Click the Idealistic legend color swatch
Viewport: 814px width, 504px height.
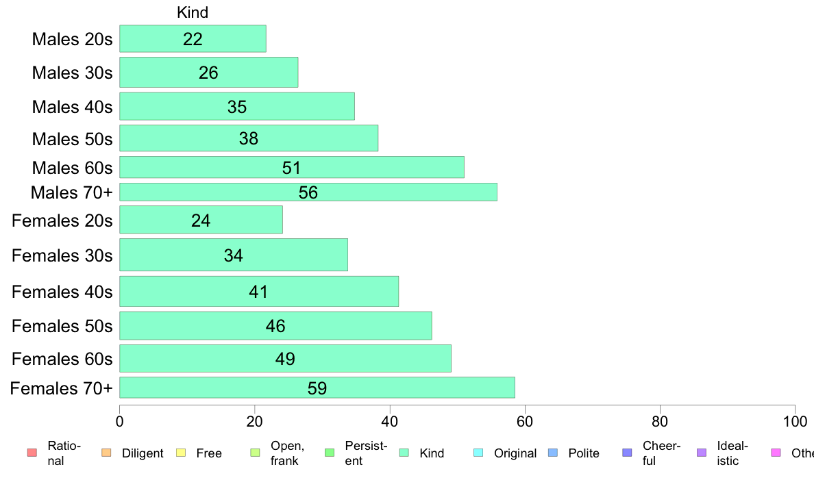coord(701,453)
